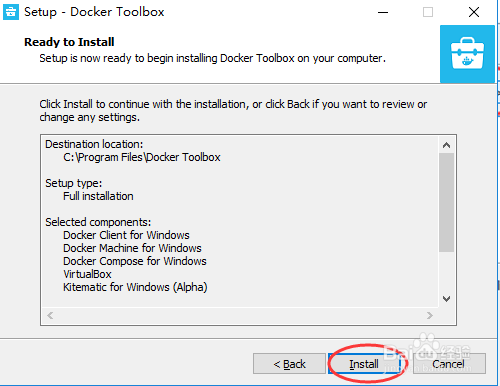Screen dimensions: 500x386
Task: Cancel the Docker Toolbox setup
Action: click(449, 364)
